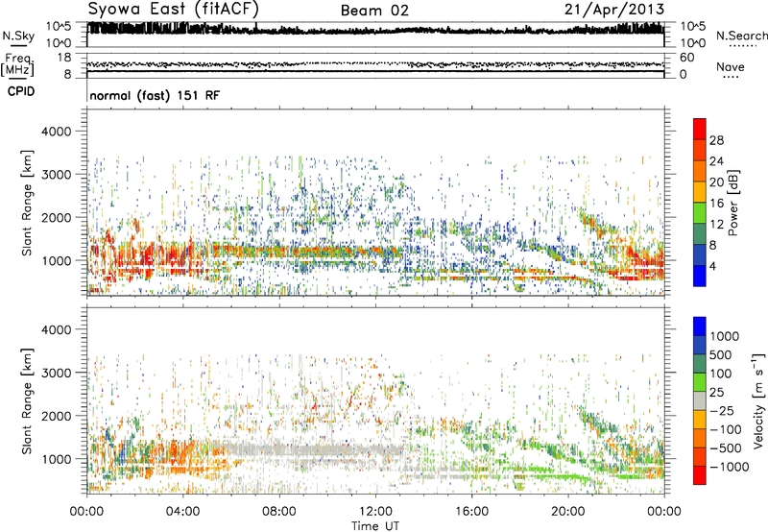Click the gray segment of velocity colorbar
Screen dimensions: 768x532
click(x=700, y=401)
